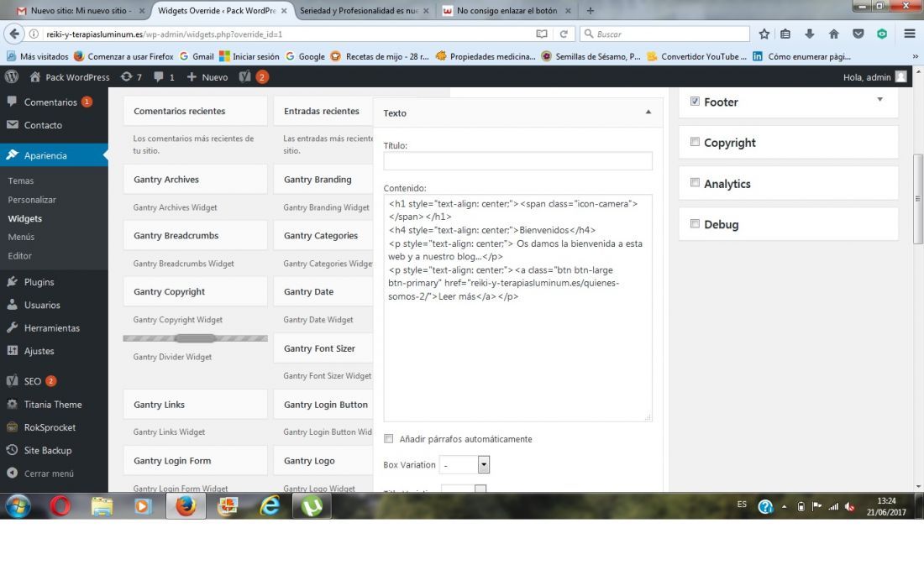Open a new browser tab with plus

(x=591, y=11)
